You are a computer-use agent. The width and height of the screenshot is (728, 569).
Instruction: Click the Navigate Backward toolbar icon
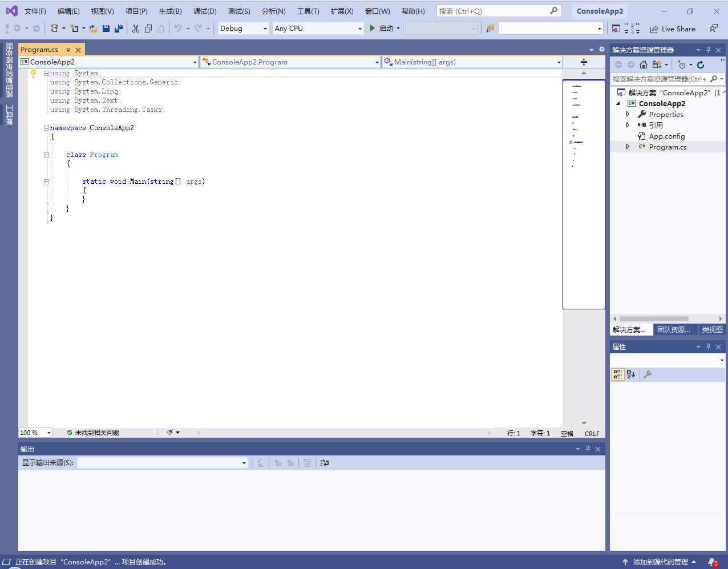[17, 29]
